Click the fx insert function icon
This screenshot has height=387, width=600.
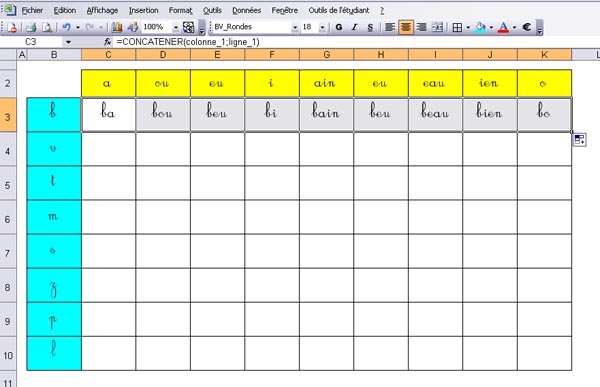coord(108,42)
